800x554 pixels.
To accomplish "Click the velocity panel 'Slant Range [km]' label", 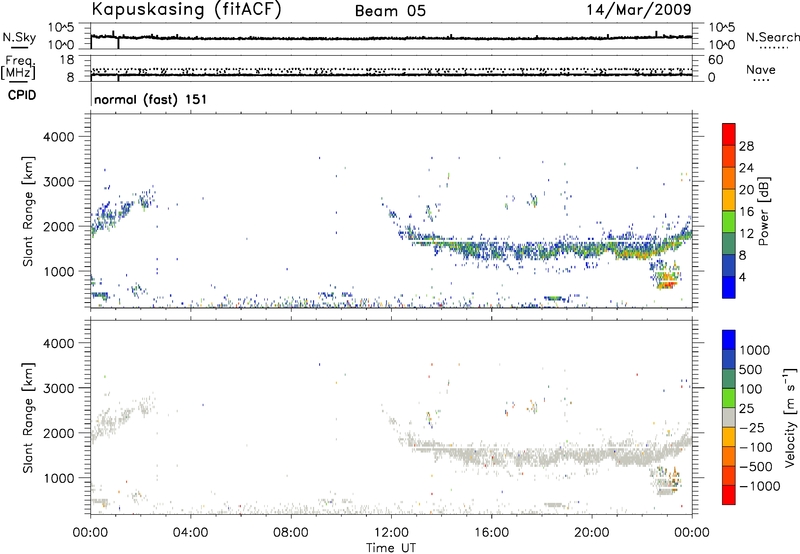I will 28,417.
